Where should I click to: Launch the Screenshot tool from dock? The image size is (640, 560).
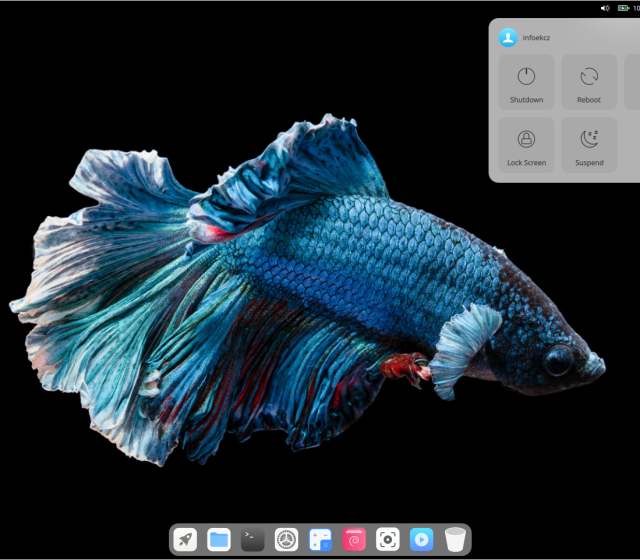tap(388, 540)
